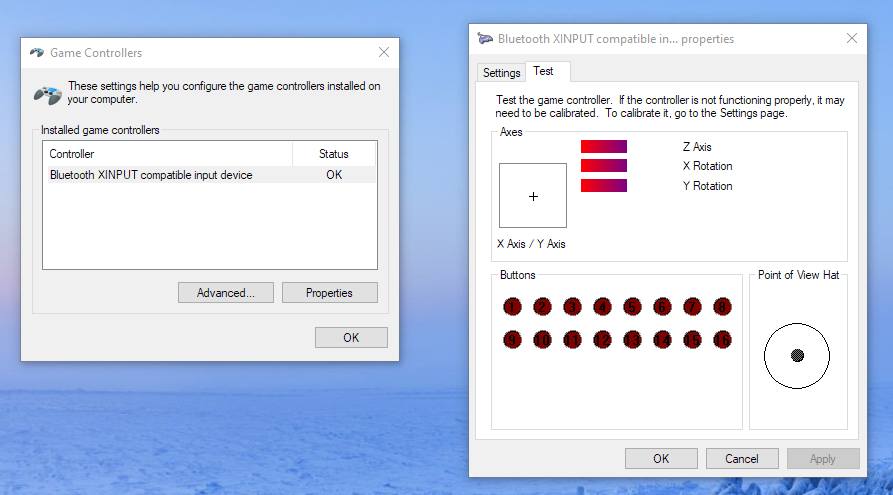Viewport: 893px width, 495px height.
Task: Select Bluetooth XINPUT compatible input device row
Action: point(210,175)
